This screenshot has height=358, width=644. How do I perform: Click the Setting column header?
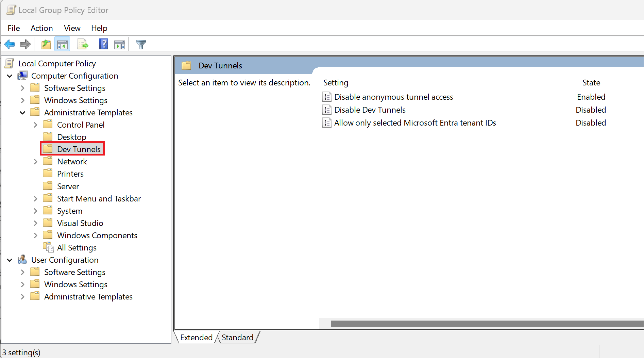coord(336,82)
